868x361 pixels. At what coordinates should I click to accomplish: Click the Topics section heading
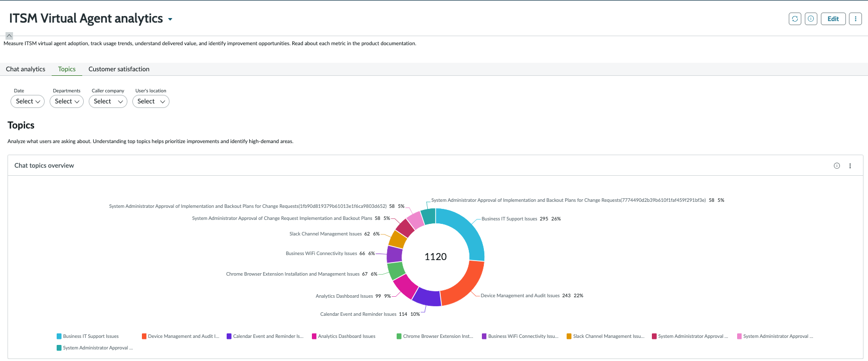coord(21,126)
